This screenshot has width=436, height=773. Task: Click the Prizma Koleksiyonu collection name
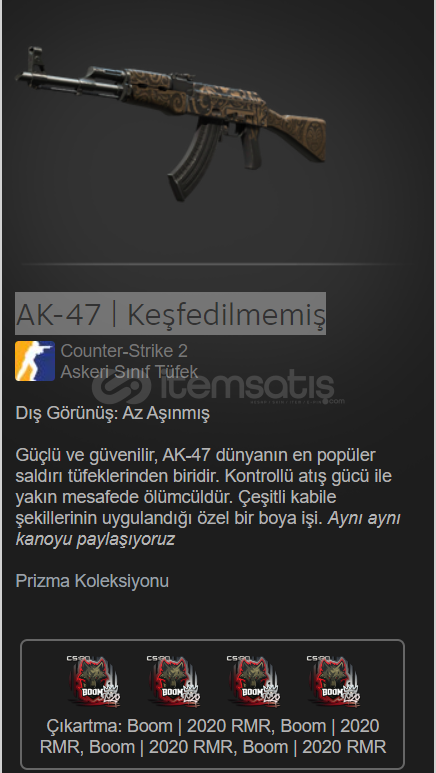pyautogui.click(x=92, y=581)
